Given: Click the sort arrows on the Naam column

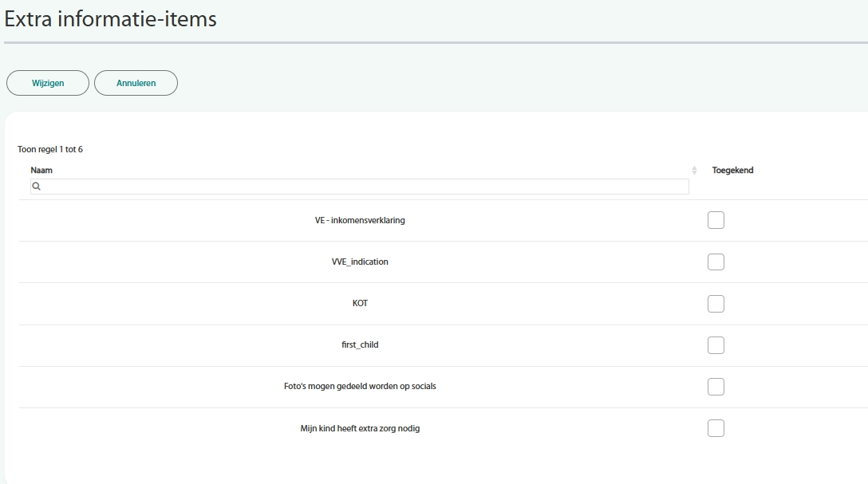Looking at the screenshot, I should [x=694, y=171].
